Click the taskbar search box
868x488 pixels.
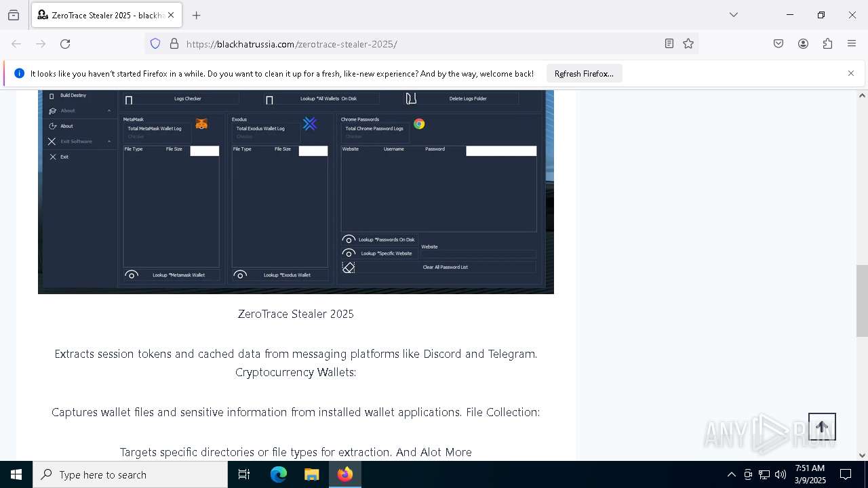pyautogui.click(x=130, y=474)
